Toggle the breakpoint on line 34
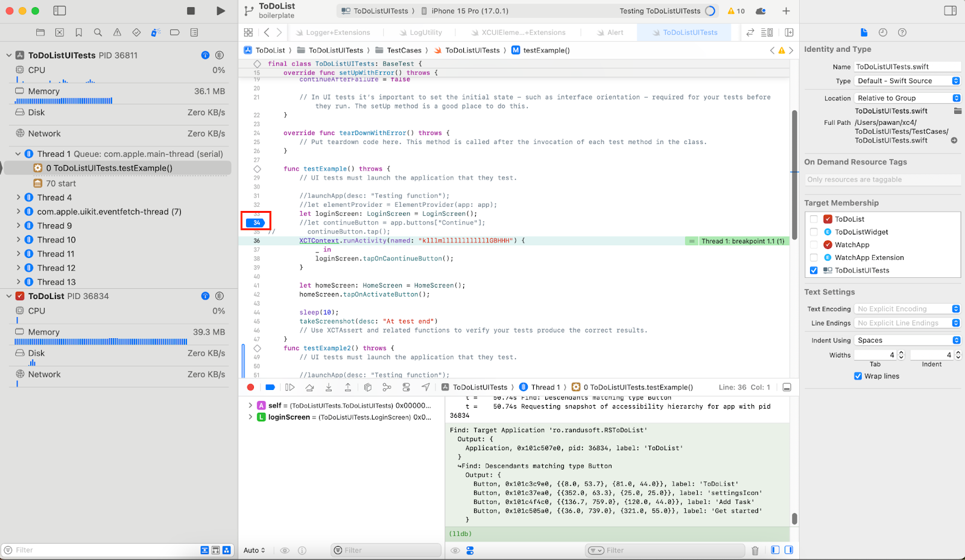The image size is (965, 560). click(x=256, y=223)
